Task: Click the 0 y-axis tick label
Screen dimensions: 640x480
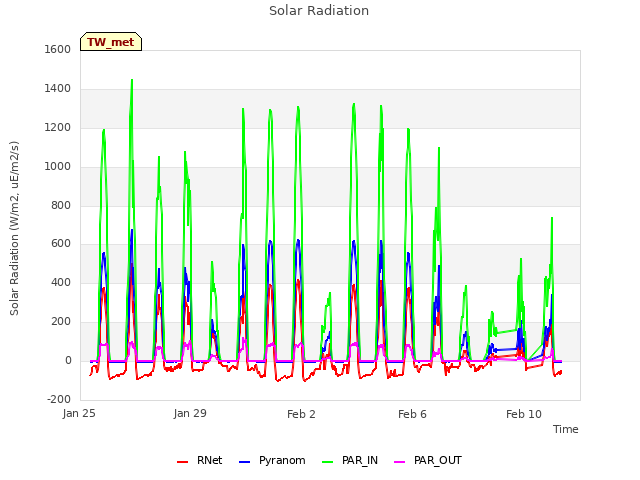Action: tap(68, 361)
